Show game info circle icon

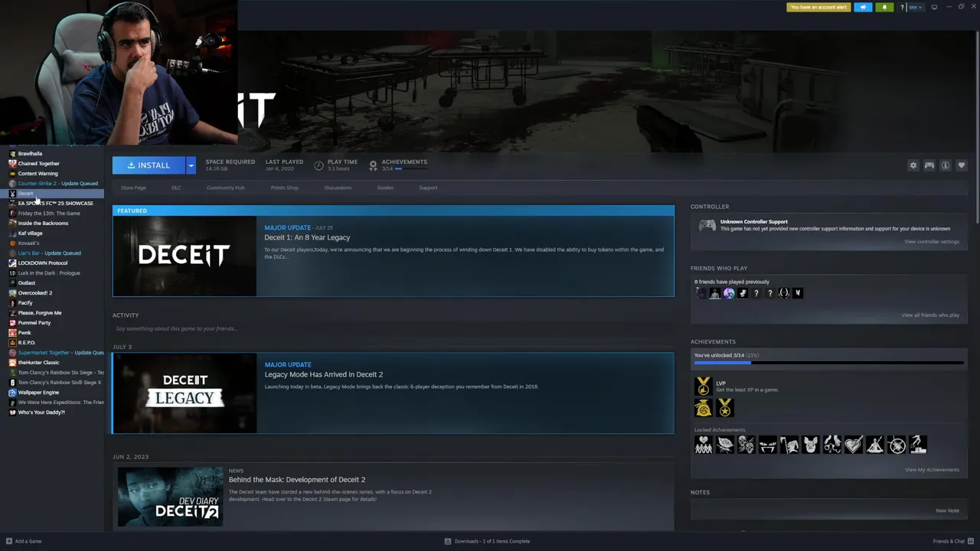(x=946, y=165)
